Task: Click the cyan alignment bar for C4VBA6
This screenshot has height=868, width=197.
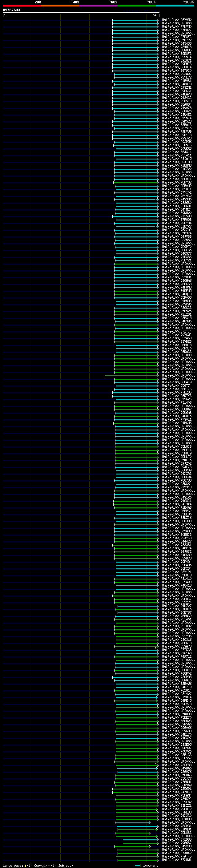Action: click(137, 768)
